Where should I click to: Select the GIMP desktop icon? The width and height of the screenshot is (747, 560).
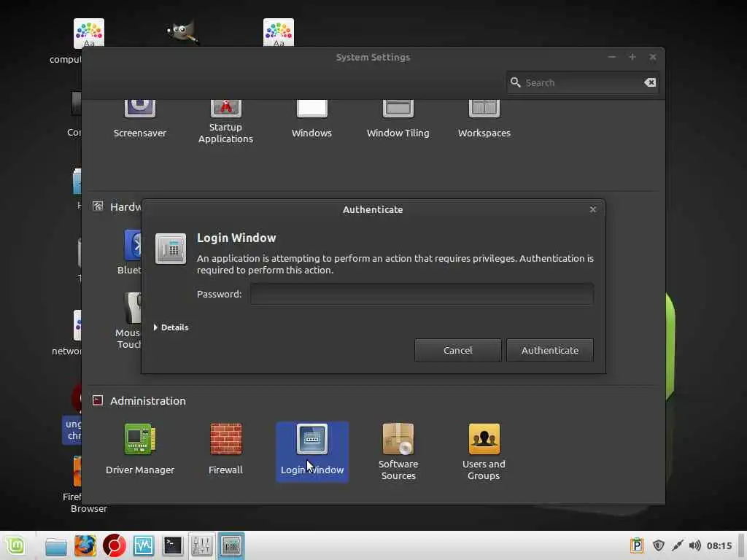(x=183, y=32)
